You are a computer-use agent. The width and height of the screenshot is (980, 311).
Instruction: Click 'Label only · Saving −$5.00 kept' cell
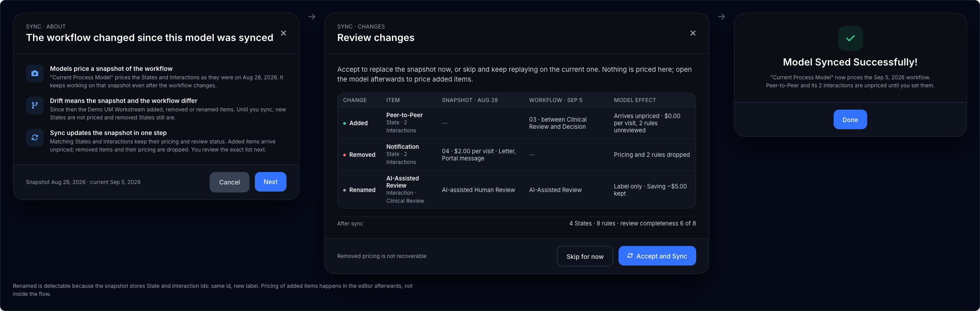(x=650, y=190)
